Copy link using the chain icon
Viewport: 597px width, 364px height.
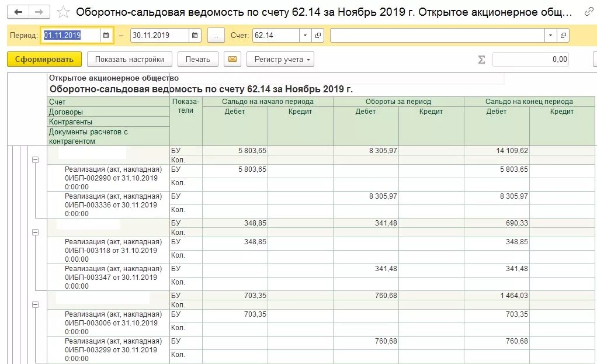click(589, 12)
